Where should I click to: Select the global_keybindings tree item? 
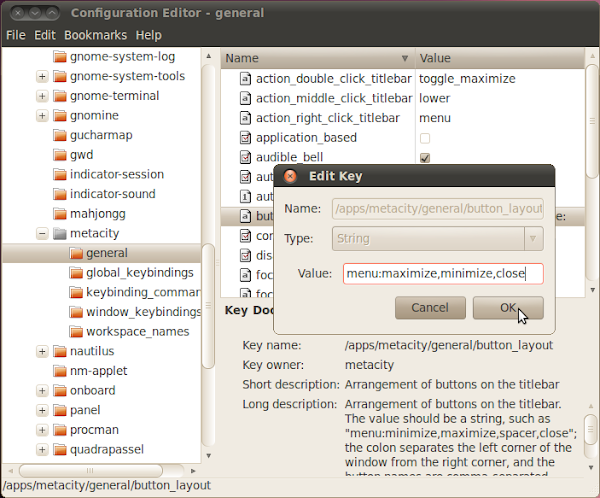point(140,273)
